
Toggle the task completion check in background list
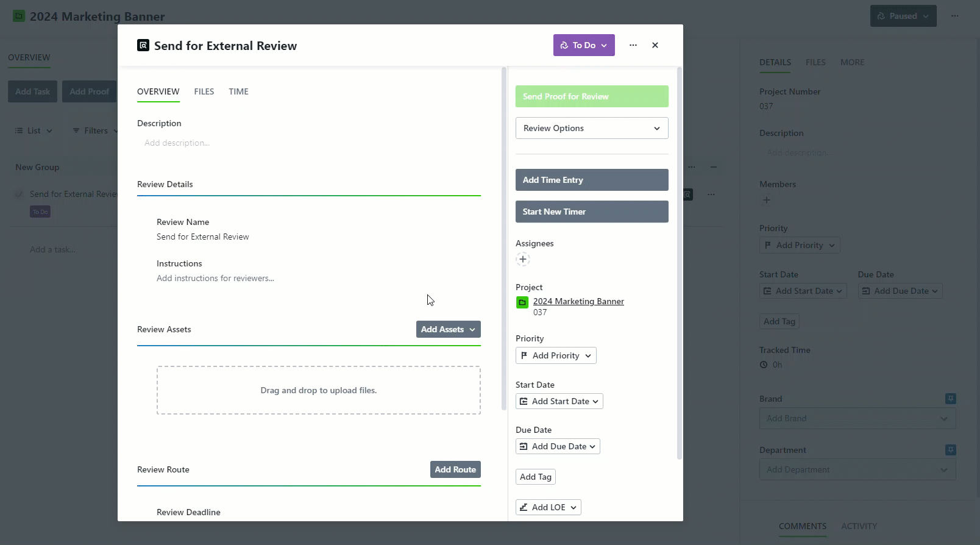[20, 194]
